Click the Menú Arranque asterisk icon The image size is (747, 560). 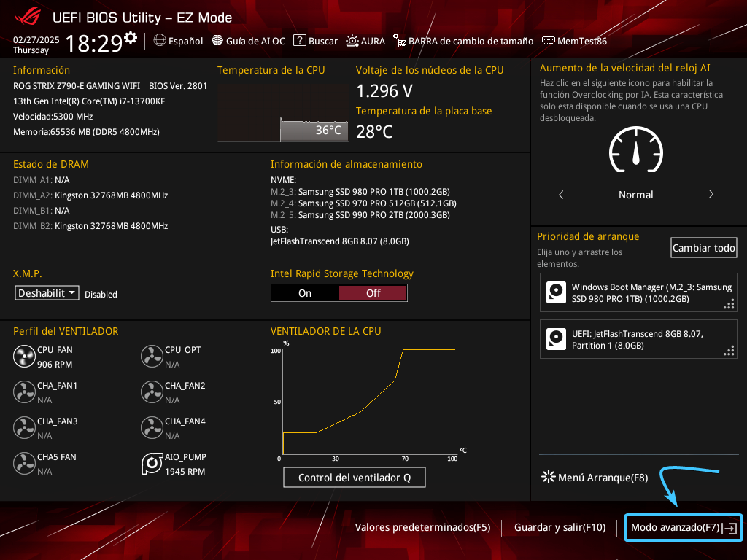(x=549, y=477)
